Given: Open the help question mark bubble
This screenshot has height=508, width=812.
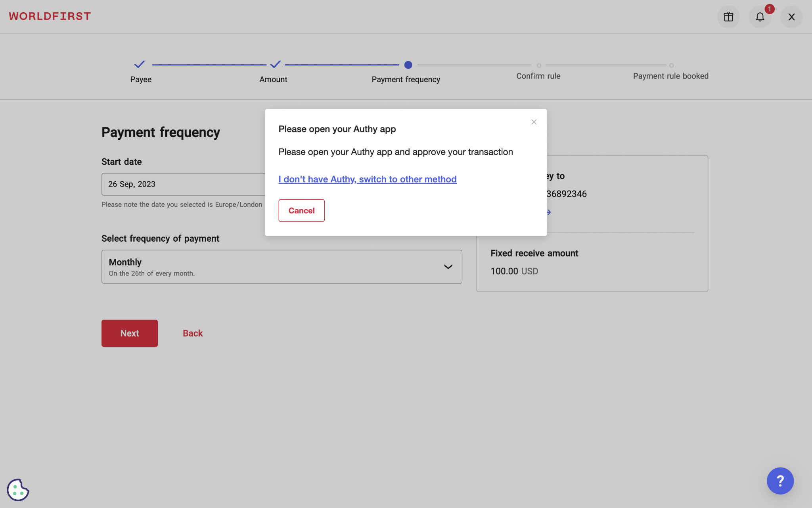Looking at the screenshot, I should (x=780, y=481).
